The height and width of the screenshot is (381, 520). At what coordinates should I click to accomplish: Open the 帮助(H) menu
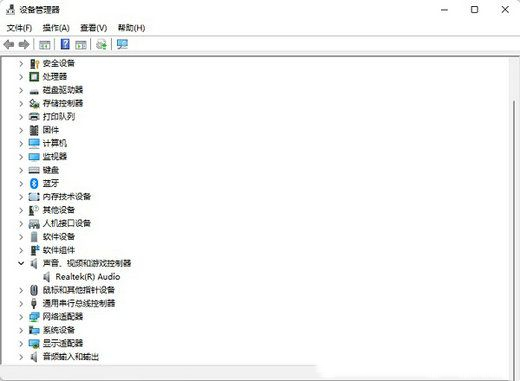tap(131, 28)
